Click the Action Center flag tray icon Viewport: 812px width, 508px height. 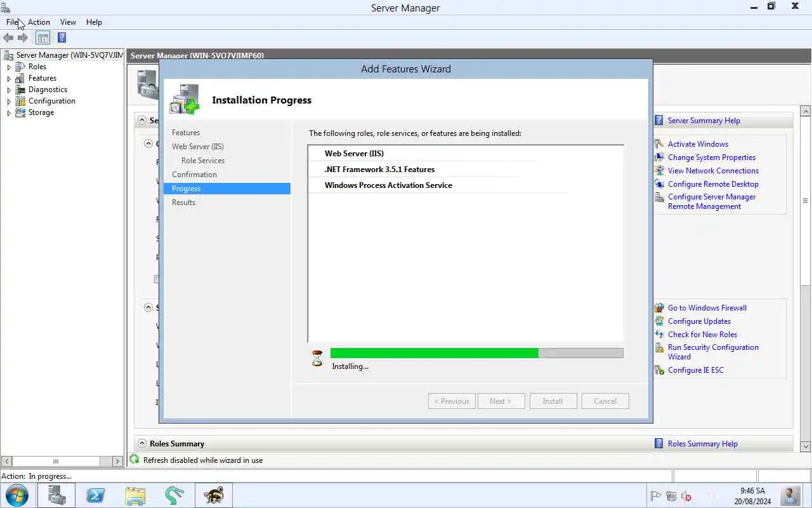(656, 496)
